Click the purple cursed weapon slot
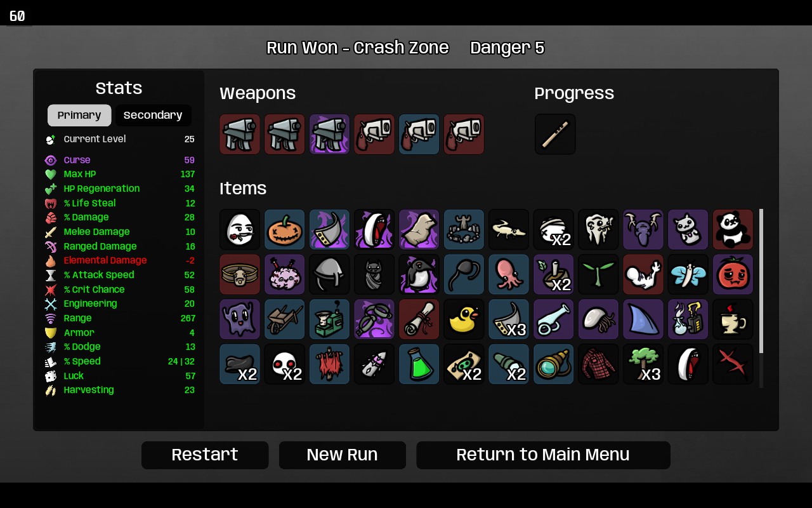Image resolution: width=812 pixels, height=508 pixels. [330, 134]
